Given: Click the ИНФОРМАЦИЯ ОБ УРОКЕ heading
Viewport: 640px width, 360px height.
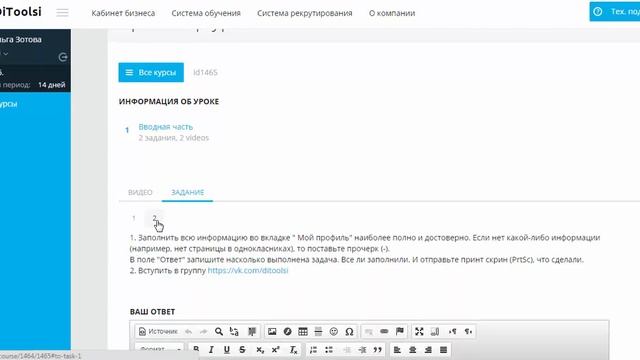Looking at the screenshot, I should point(169,101).
